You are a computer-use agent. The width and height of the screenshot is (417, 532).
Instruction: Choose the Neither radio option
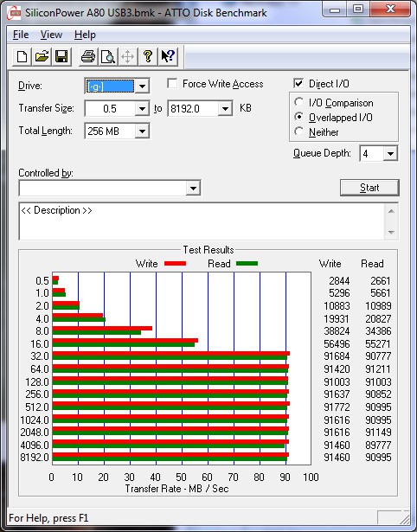(299, 131)
